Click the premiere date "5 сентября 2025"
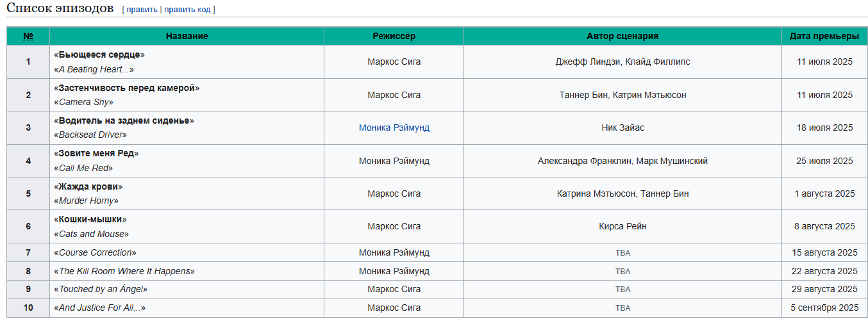This screenshot has width=868, height=328. coord(824,307)
